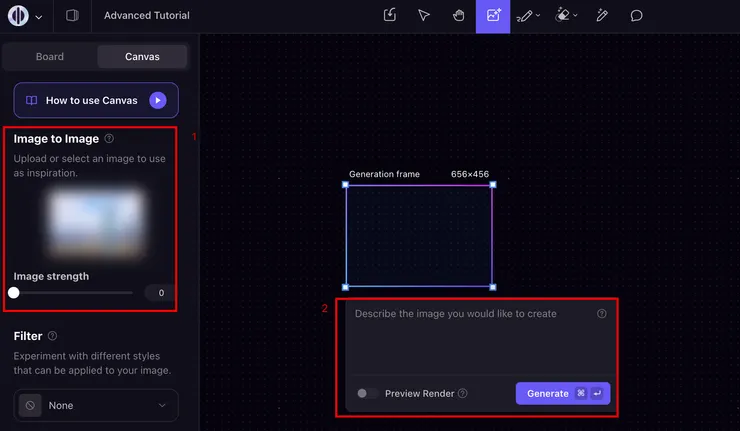Click the import file icon in toolbar
The width and height of the screenshot is (740, 431).
[x=390, y=16]
